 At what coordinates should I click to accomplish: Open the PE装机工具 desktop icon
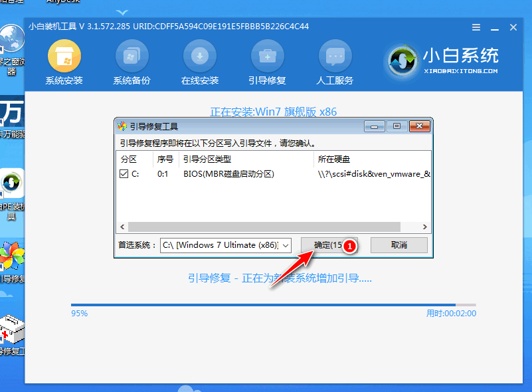click(x=12, y=186)
